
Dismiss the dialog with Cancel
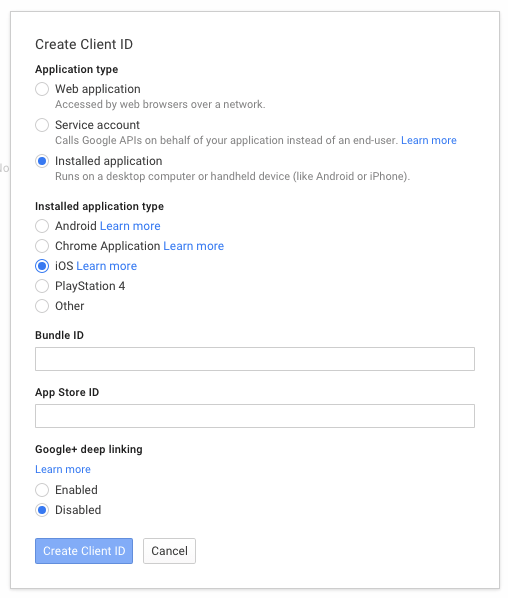169,551
